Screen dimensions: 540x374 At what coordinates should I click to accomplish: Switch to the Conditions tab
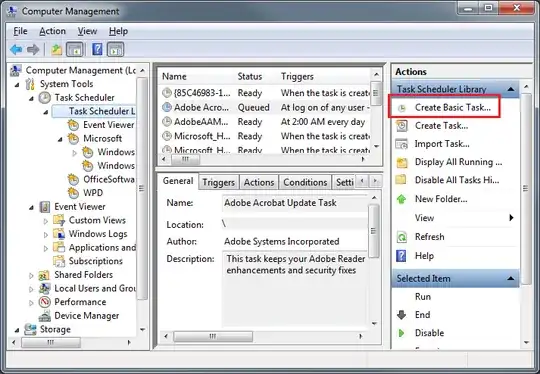click(x=305, y=182)
